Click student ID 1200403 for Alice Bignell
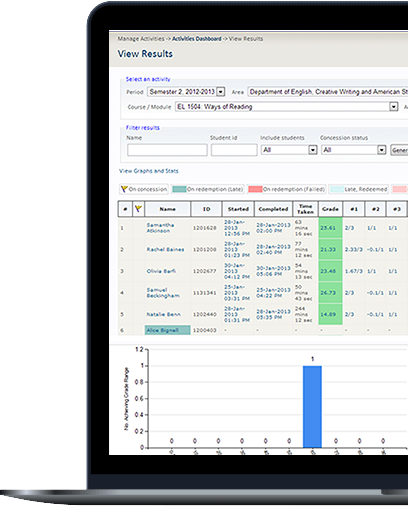 coord(205,330)
